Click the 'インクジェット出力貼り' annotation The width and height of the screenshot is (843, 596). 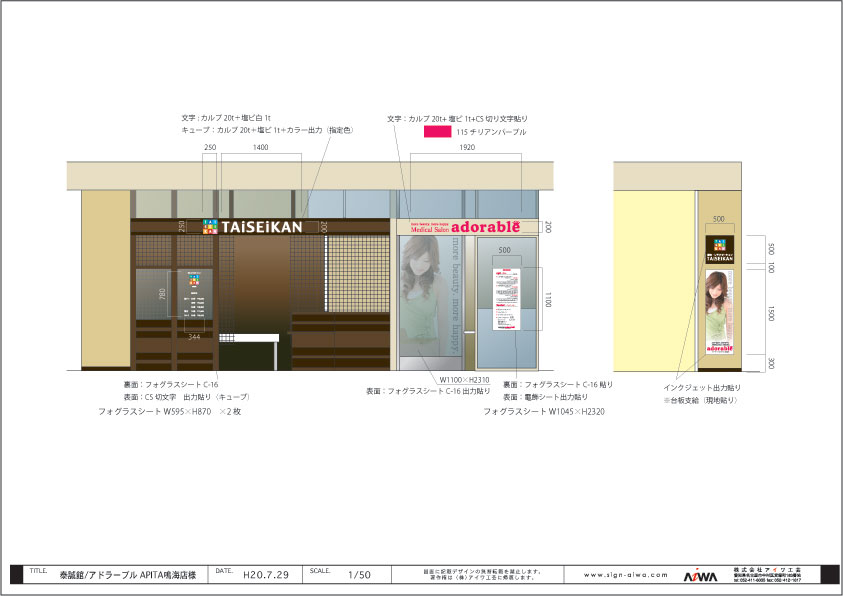[x=702, y=388]
